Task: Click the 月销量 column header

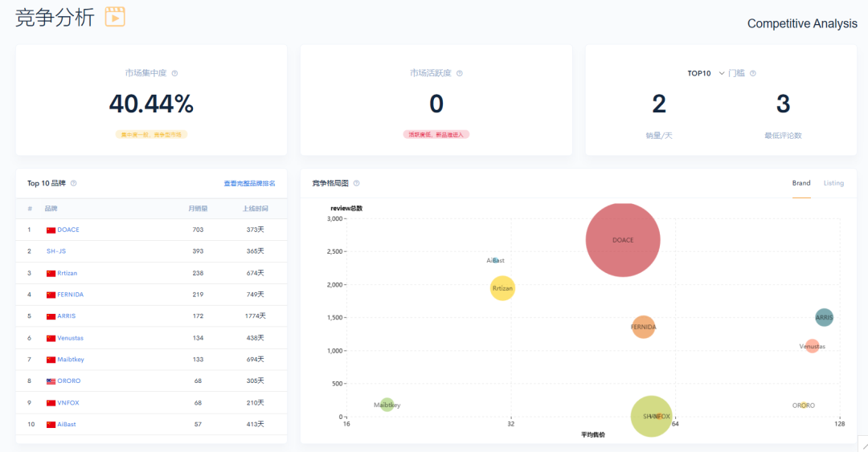Action: pyautogui.click(x=198, y=209)
